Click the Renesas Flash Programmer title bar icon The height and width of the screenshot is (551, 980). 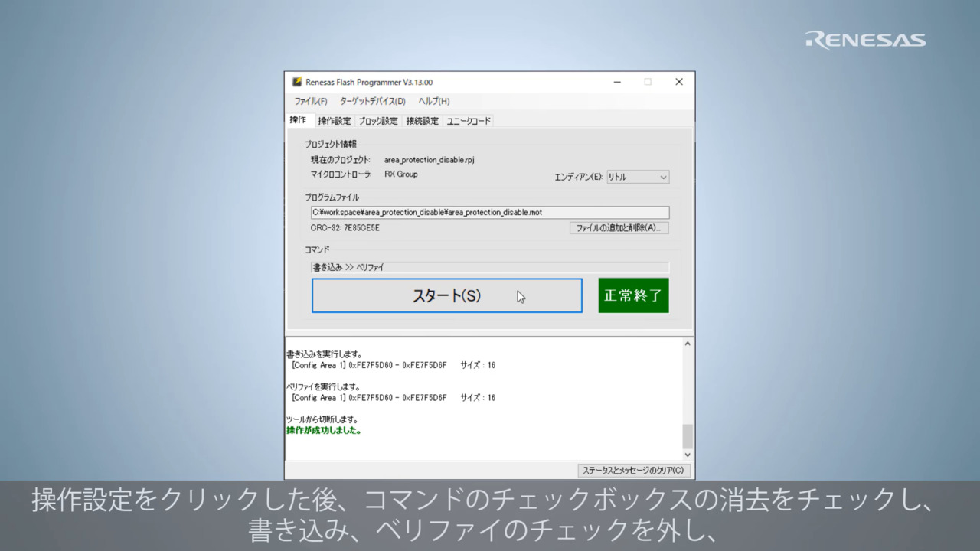[x=297, y=82]
